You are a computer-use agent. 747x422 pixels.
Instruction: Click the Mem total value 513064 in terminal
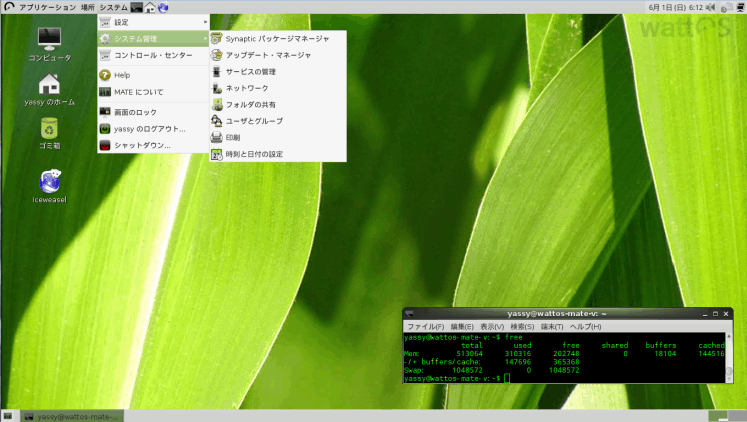coord(469,353)
